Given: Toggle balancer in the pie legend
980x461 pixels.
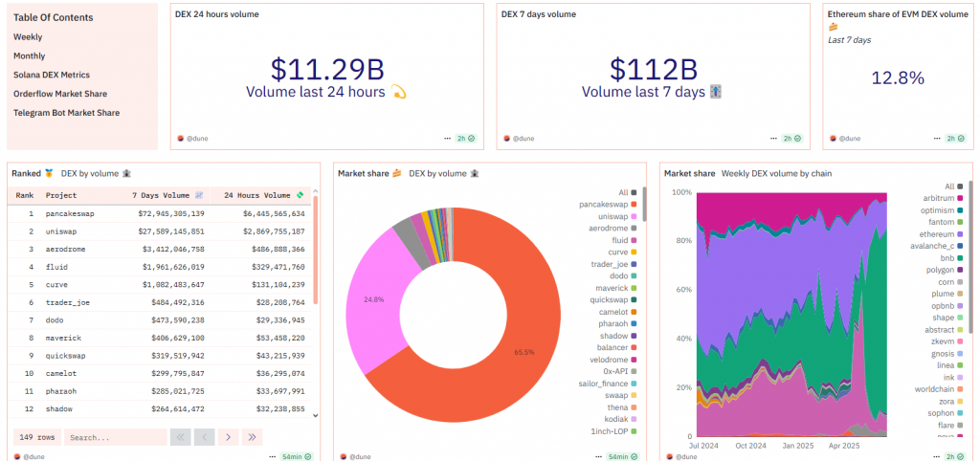Looking at the screenshot, I should click(618, 347).
